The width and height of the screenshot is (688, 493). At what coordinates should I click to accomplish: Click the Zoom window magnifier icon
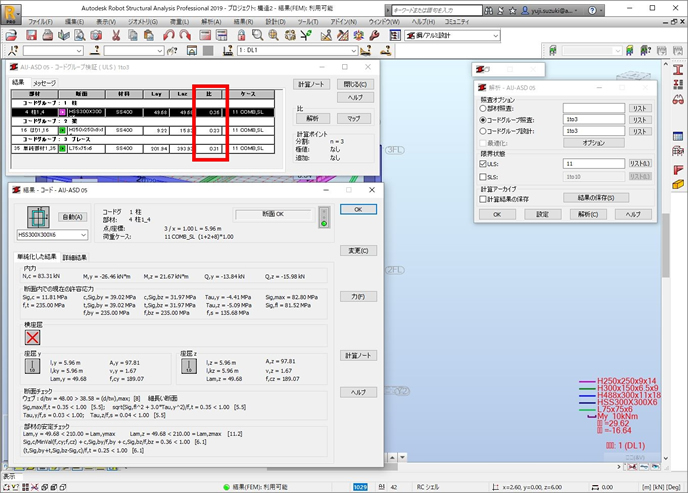coord(258,35)
